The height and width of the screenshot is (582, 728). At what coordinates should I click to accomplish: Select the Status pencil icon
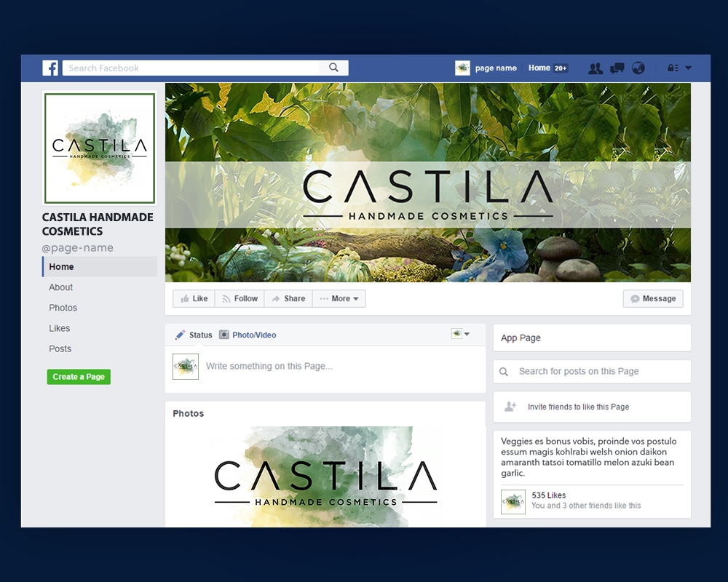click(181, 335)
